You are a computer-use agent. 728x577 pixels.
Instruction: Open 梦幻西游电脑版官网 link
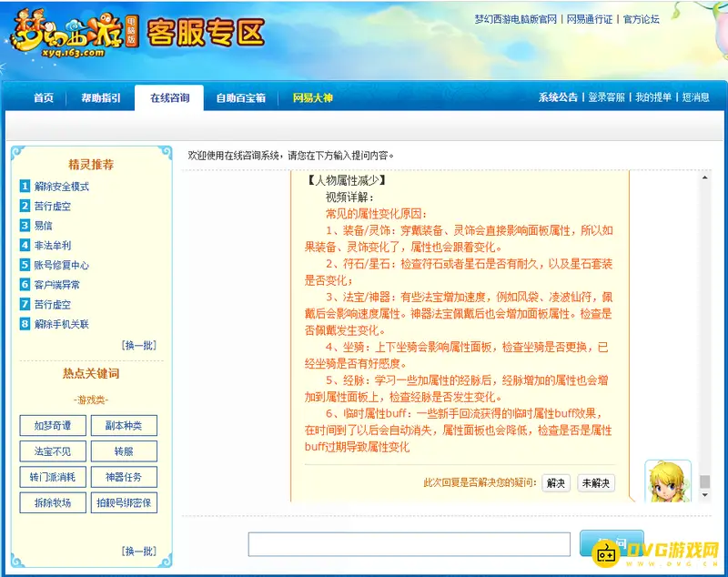[515, 19]
